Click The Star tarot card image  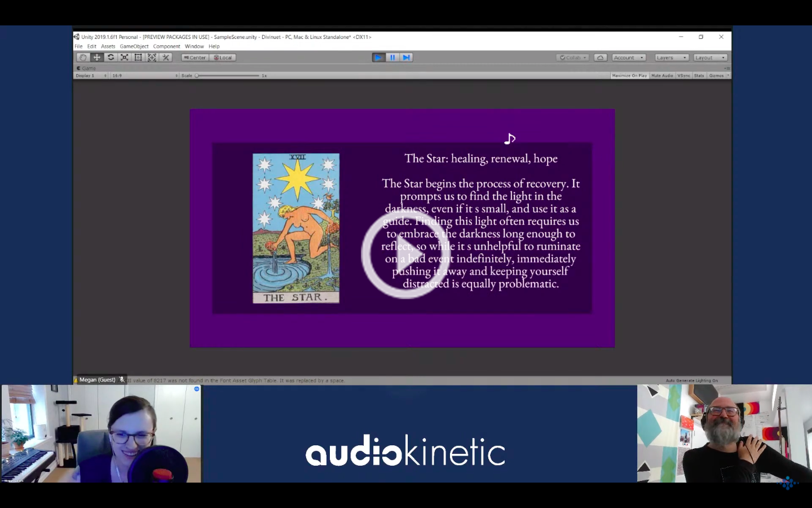pos(296,228)
